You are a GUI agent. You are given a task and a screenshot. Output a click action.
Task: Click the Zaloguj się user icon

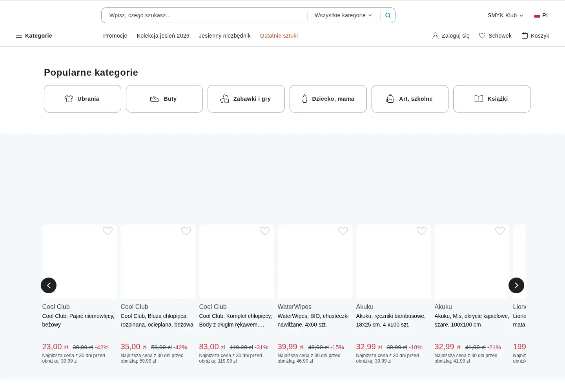pos(435,36)
